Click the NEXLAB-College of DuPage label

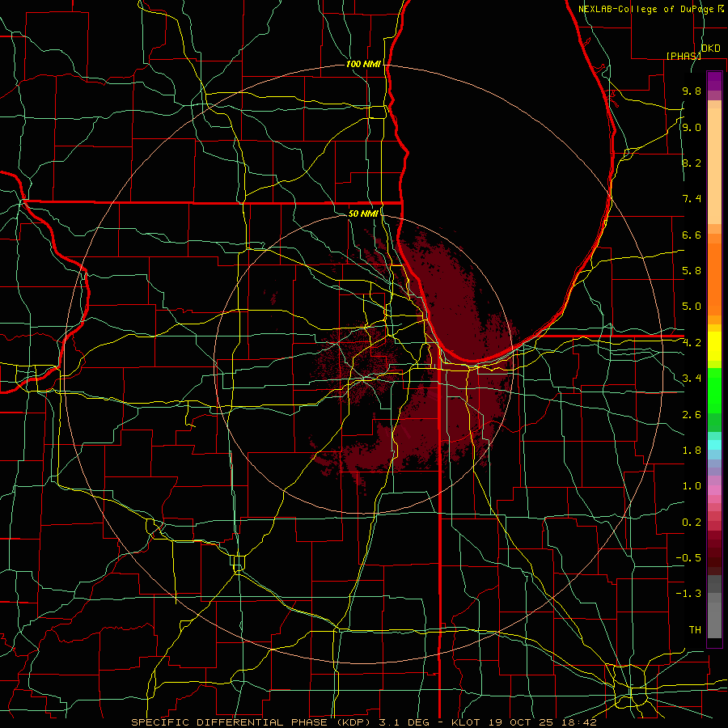click(x=645, y=9)
